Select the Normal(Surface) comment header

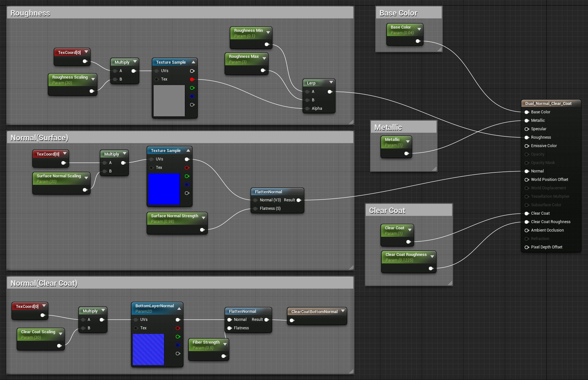click(x=39, y=137)
